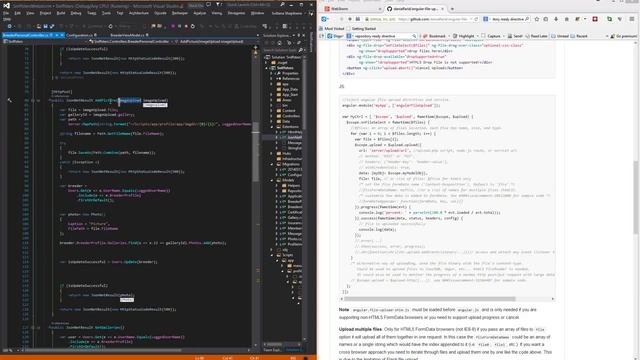Pin the BreederPersonalController.cs tab

[x=57, y=36]
